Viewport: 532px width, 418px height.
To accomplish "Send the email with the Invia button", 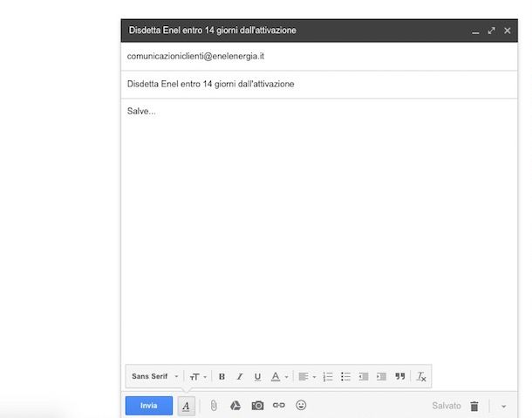I will pyautogui.click(x=148, y=406).
